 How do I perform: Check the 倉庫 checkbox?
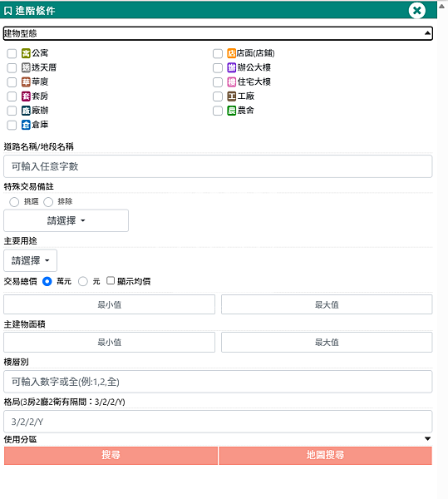pos(12,125)
